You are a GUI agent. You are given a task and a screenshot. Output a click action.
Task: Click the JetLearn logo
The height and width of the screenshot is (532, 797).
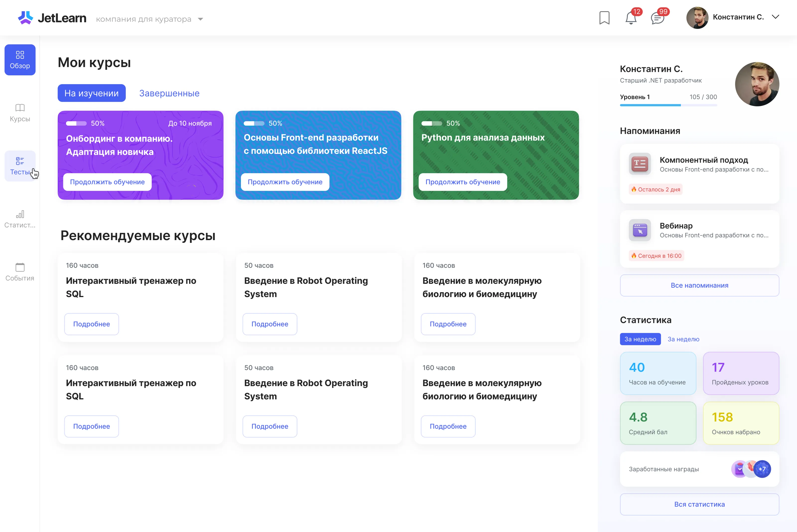click(x=52, y=18)
